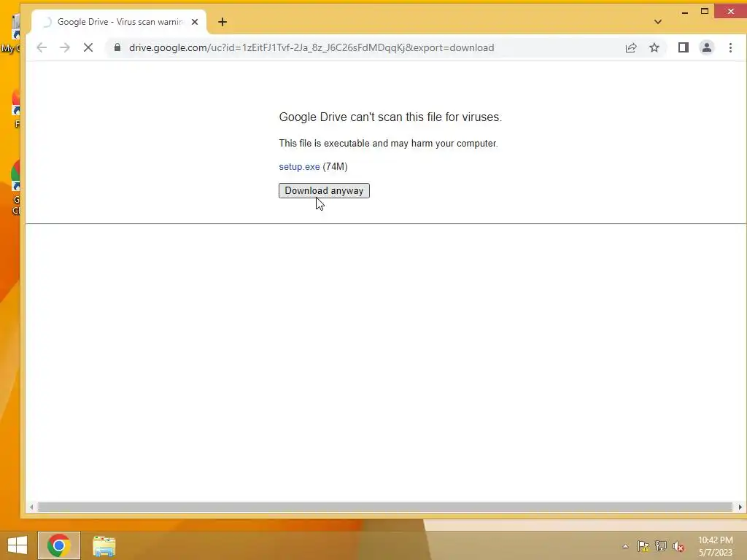Expand the tab search dropdown chevron

[658, 22]
